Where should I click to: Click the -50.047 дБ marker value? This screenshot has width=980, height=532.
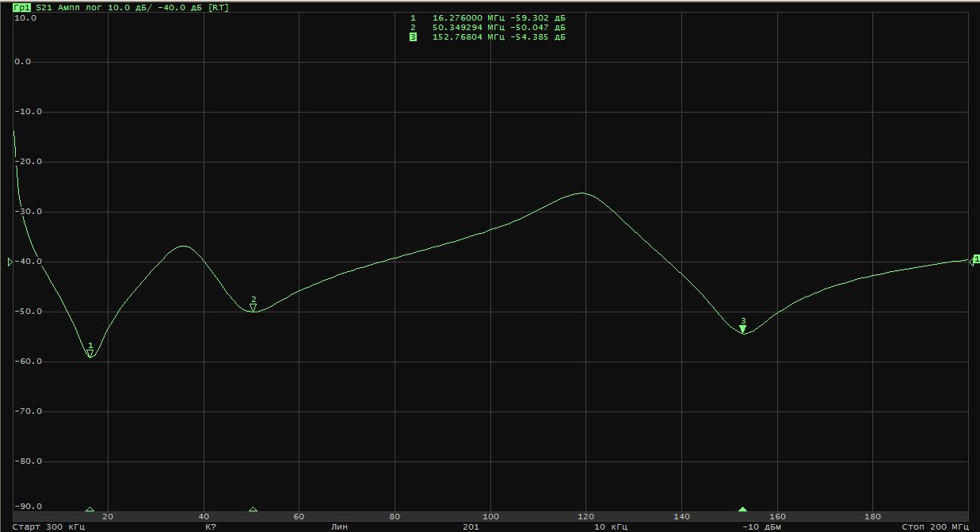pyautogui.click(x=537, y=27)
